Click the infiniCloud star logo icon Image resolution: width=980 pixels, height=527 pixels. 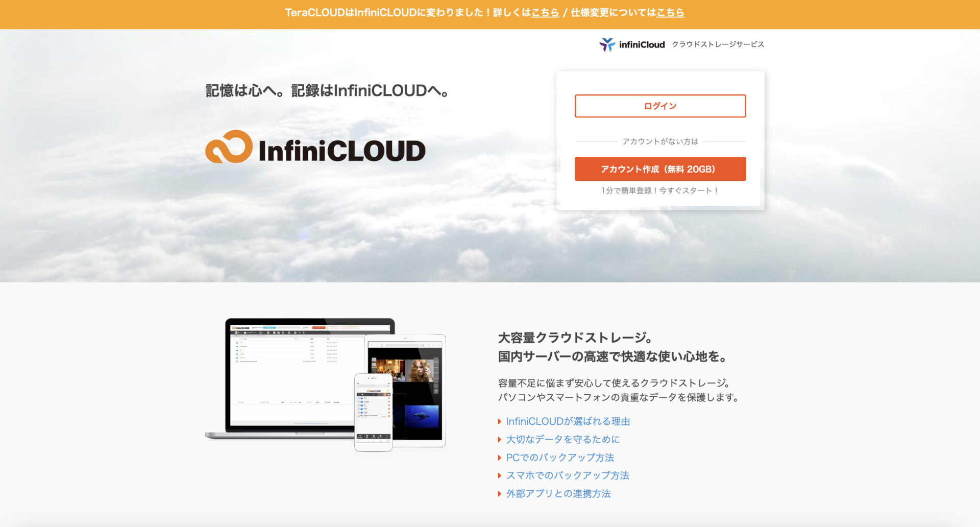pyautogui.click(x=607, y=44)
